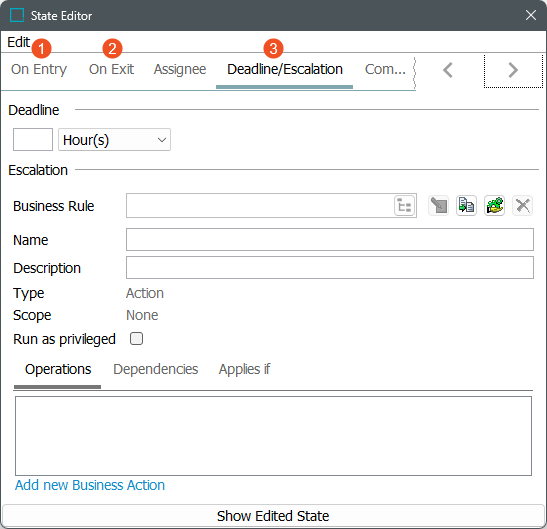Select the Applies if sub-tab
Viewport: 547px width, 529px height.
[x=245, y=369]
